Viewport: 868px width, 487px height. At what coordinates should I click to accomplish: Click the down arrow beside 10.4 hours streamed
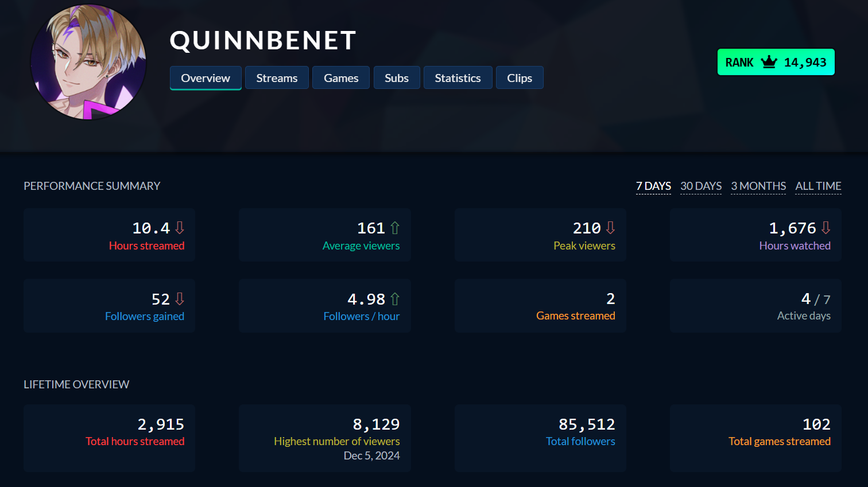click(180, 228)
